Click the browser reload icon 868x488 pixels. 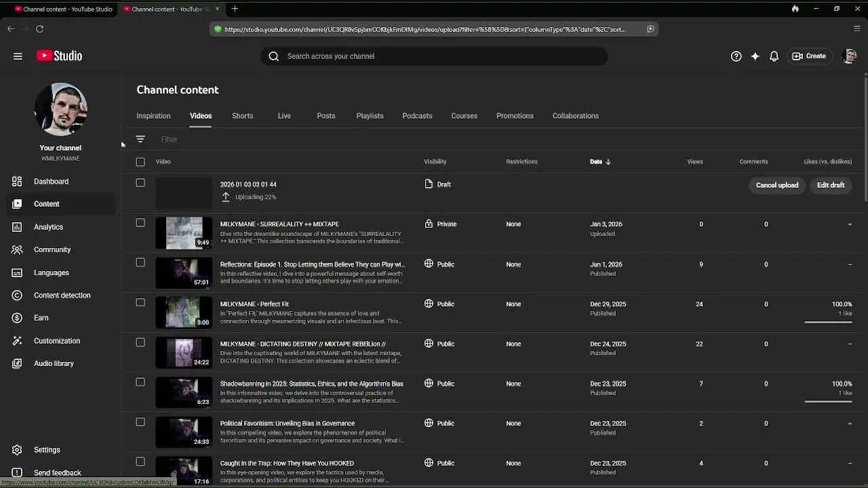point(39,29)
